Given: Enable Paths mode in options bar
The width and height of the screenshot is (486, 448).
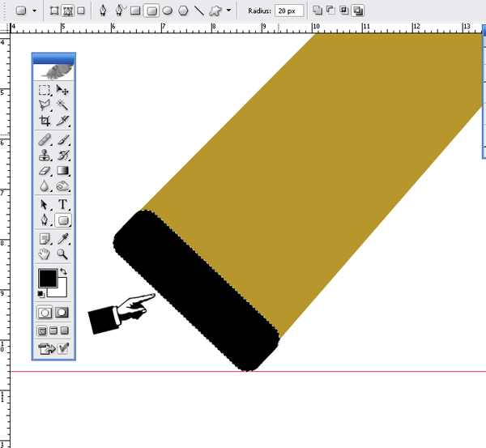Looking at the screenshot, I should point(68,11).
